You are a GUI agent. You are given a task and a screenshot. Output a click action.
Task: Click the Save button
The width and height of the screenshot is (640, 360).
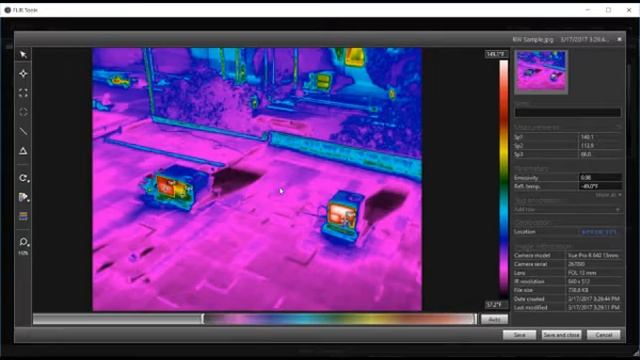click(x=519, y=335)
